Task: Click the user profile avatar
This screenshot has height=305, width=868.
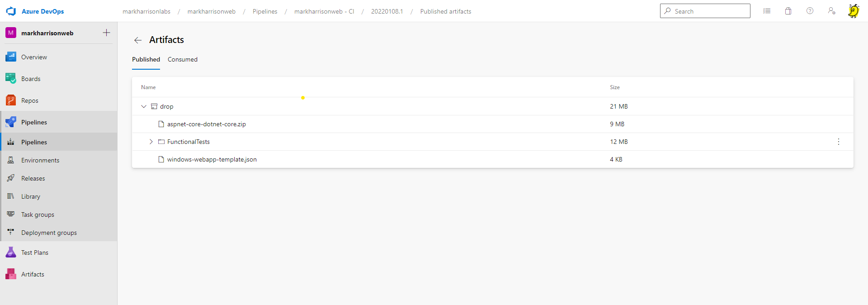Action: point(853,11)
